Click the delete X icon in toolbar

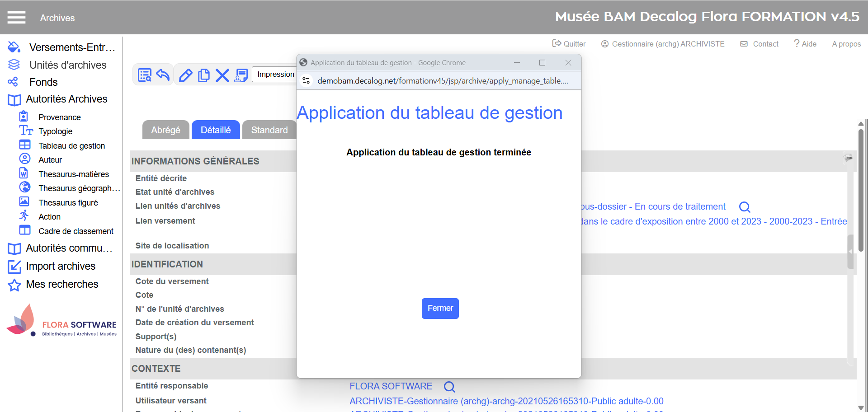point(222,75)
